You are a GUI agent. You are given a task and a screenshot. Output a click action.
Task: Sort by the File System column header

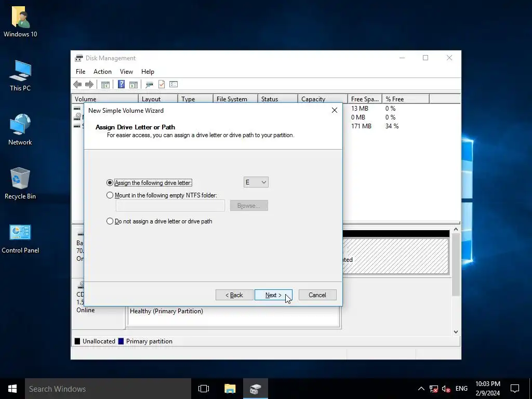coord(235,99)
